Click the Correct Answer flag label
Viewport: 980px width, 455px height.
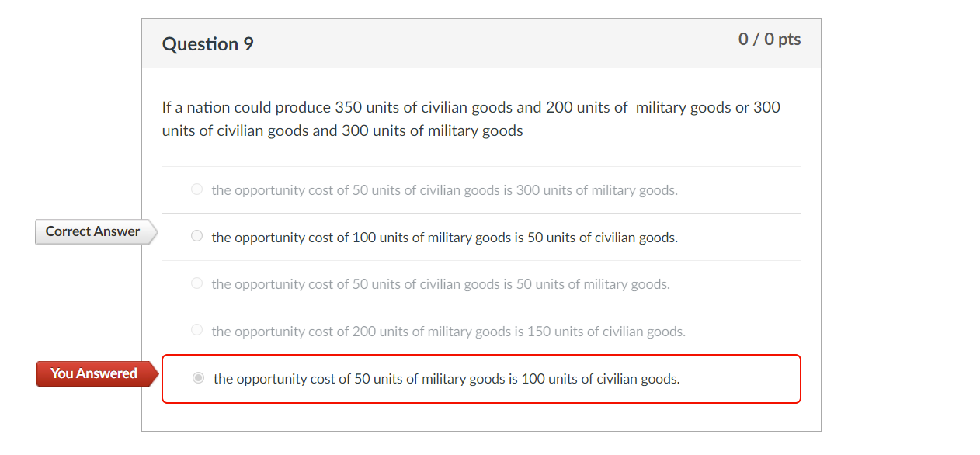click(x=92, y=231)
